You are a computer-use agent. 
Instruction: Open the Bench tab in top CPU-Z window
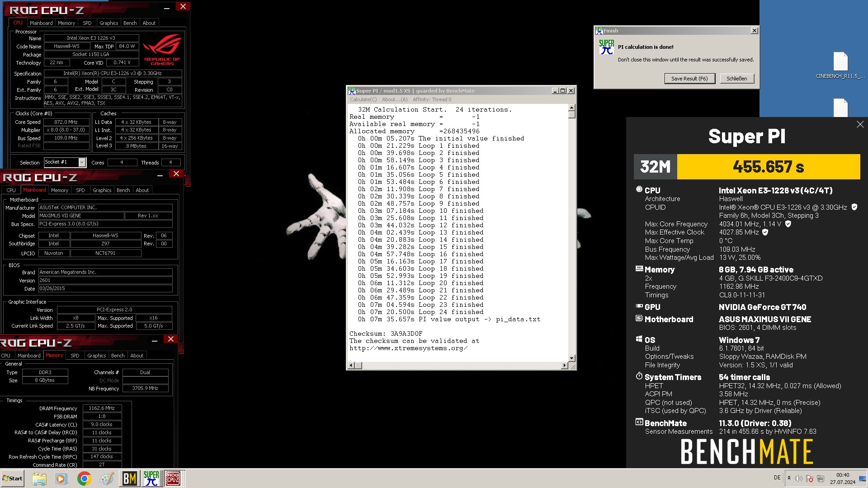pyautogui.click(x=130, y=23)
